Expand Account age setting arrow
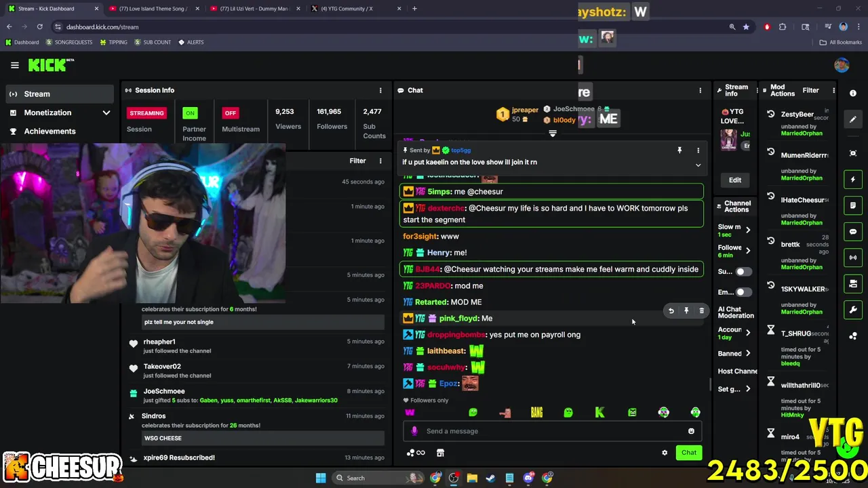The height and width of the screenshot is (488, 868). point(747,333)
